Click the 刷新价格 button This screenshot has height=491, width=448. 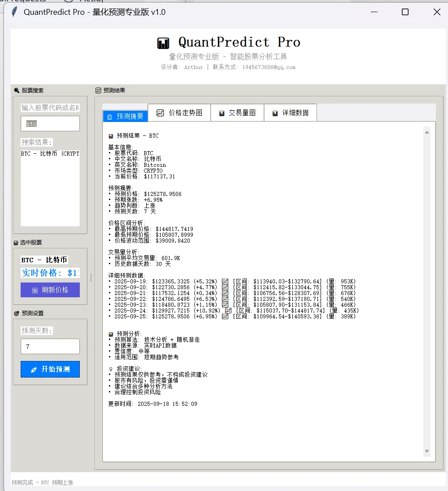[x=50, y=290]
